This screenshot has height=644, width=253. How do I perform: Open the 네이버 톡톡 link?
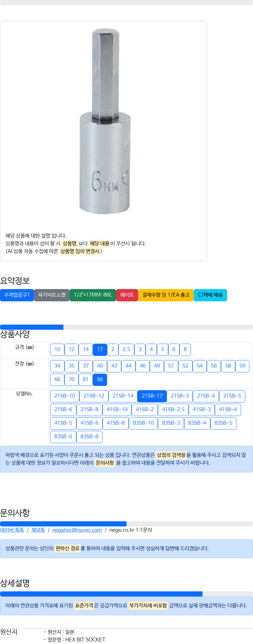12,530
